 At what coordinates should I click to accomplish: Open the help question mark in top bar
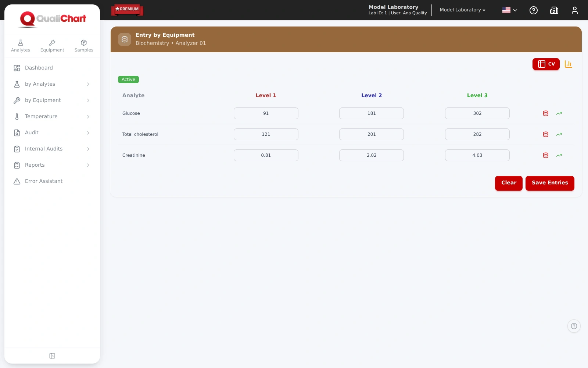pyautogui.click(x=534, y=10)
